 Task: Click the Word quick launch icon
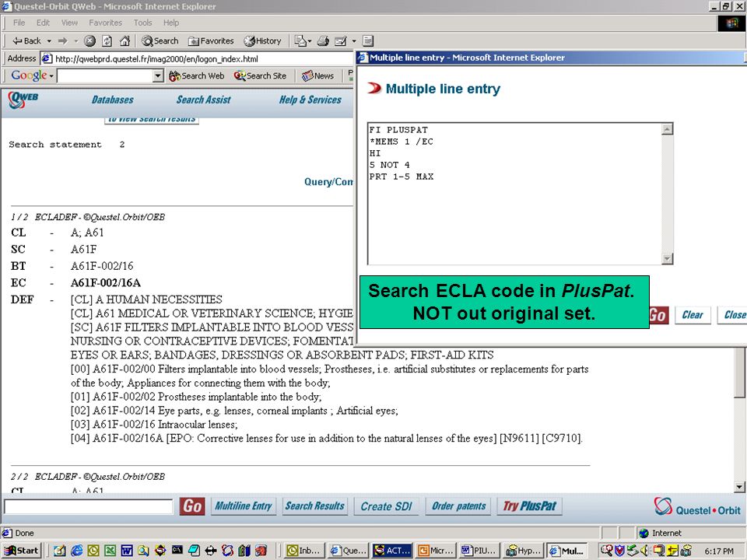click(127, 551)
